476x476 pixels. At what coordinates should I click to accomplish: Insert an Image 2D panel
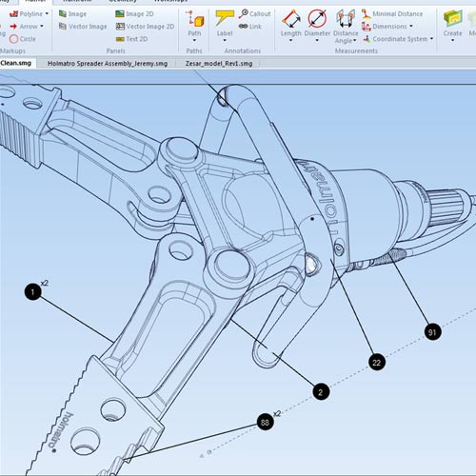pyautogui.click(x=134, y=14)
